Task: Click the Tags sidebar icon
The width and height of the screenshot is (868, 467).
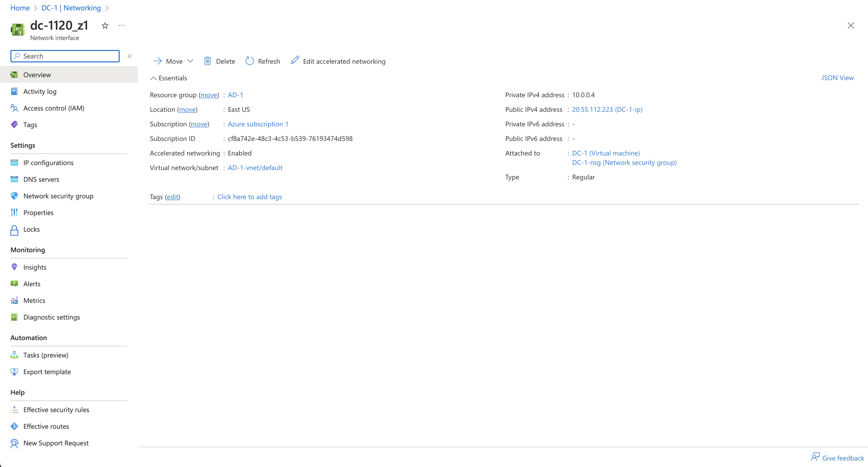Action: (14, 125)
